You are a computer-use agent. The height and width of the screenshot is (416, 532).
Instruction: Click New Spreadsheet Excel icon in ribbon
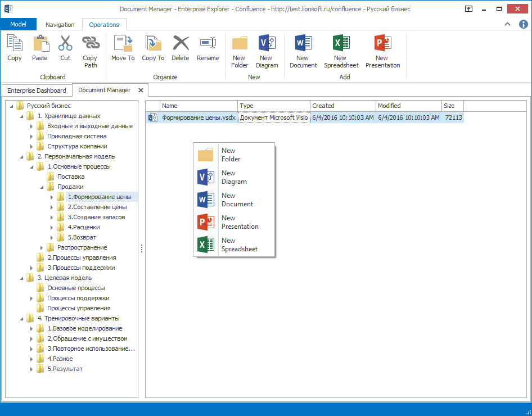340,44
